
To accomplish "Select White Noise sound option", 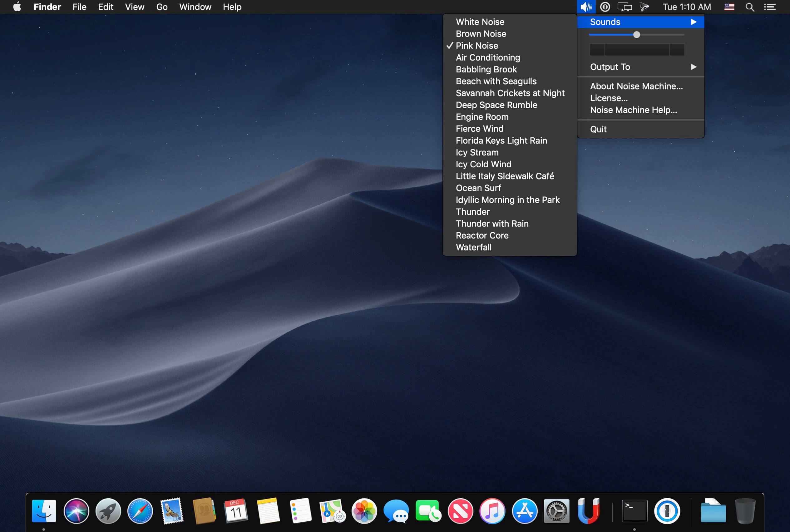I will click(x=480, y=22).
